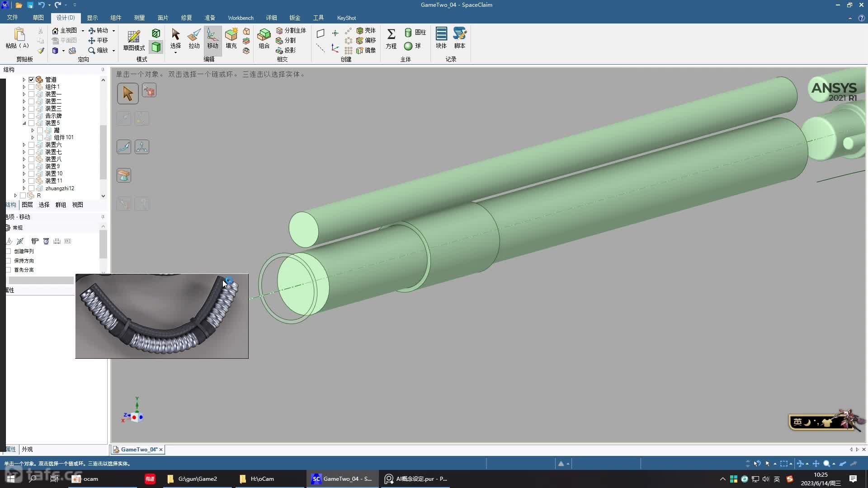Open the 脚本 (Script) editor

[460, 38]
